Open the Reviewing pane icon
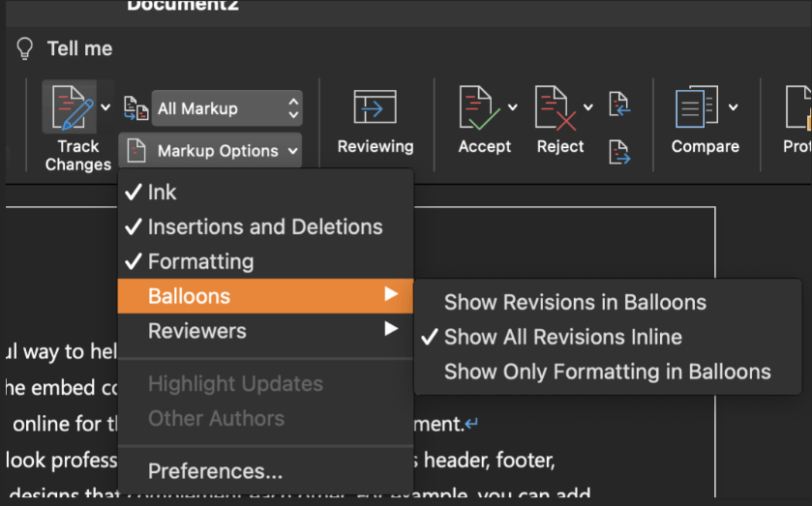 coord(375,107)
